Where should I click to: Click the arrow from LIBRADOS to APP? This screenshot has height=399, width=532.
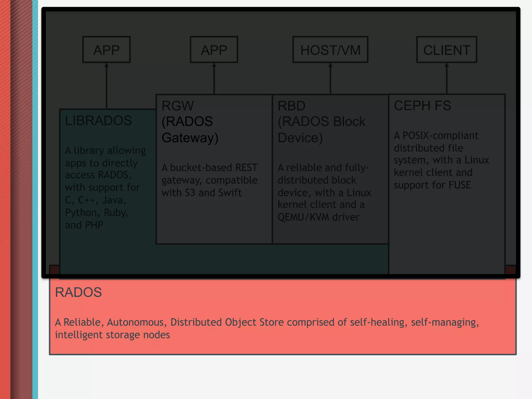pos(107,86)
